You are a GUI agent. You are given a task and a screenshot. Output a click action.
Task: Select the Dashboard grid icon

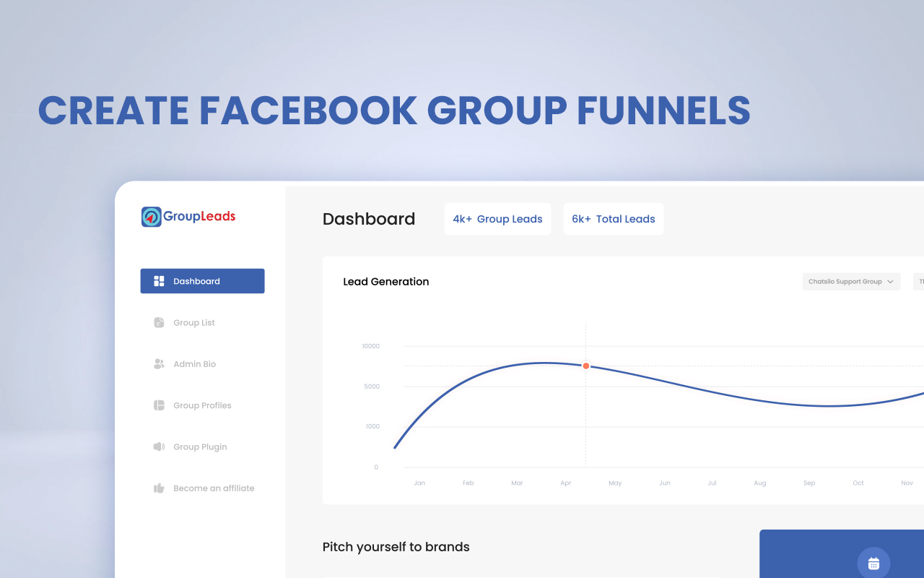click(158, 281)
